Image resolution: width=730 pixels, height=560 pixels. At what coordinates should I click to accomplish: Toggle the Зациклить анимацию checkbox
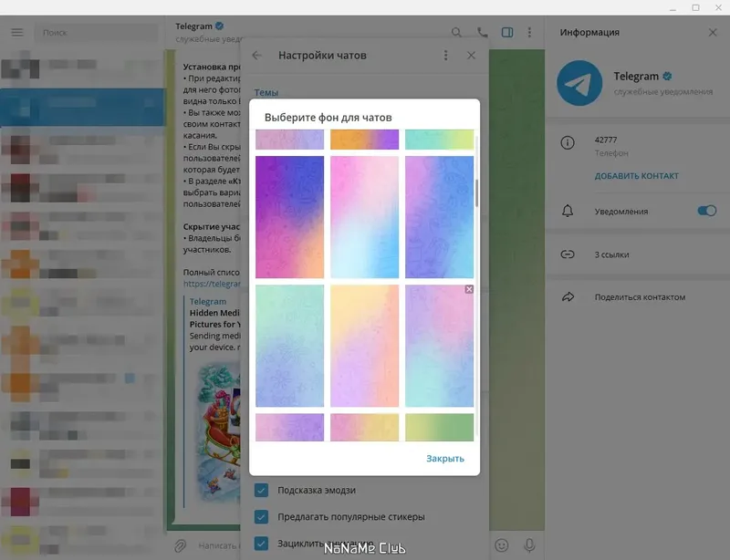tap(261, 544)
